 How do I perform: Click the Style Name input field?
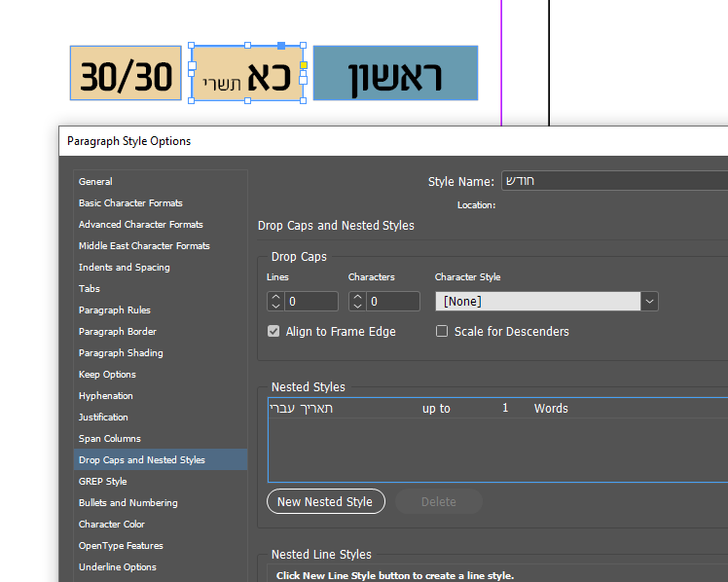tap(615, 181)
